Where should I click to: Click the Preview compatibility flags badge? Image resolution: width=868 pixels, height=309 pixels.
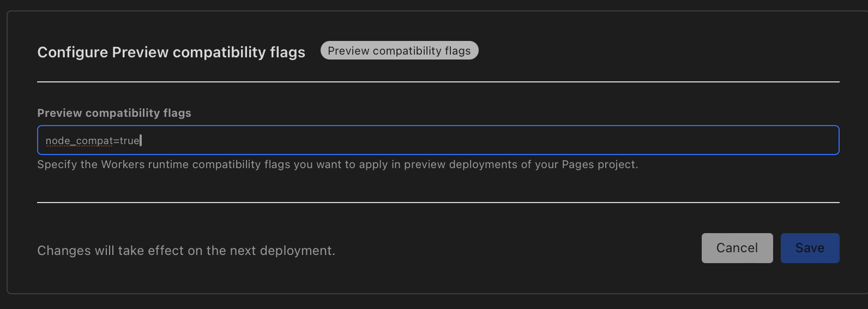pos(399,51)
